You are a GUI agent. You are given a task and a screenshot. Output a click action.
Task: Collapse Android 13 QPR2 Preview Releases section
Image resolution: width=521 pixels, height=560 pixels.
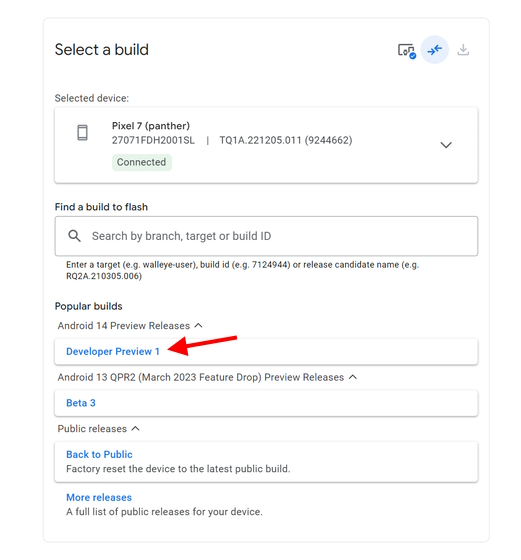353,377
